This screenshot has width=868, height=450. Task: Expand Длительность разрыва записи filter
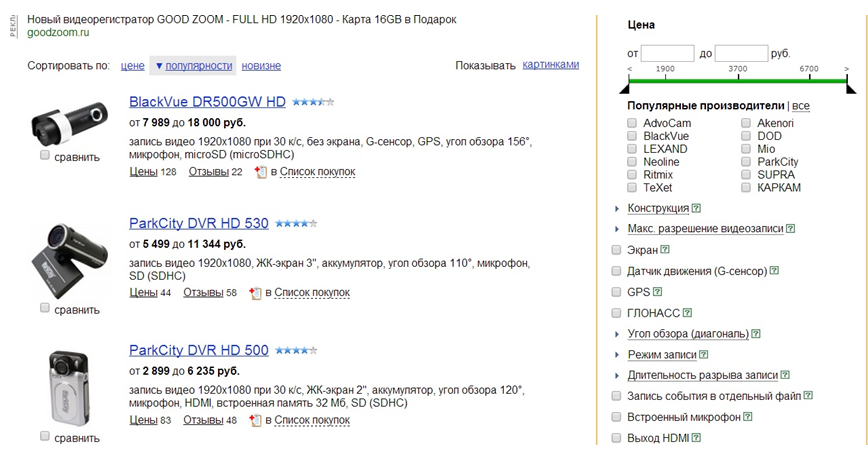(702, 375)
